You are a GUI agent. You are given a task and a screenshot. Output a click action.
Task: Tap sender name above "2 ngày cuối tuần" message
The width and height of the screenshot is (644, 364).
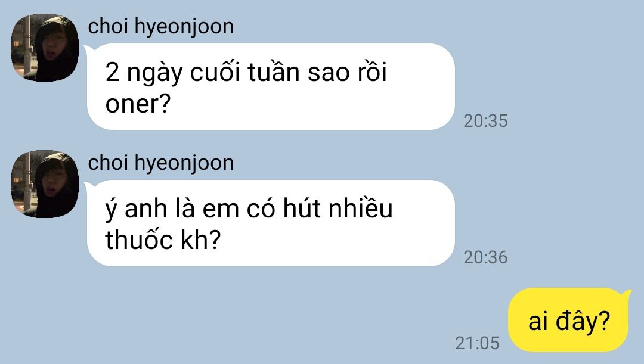160,27
